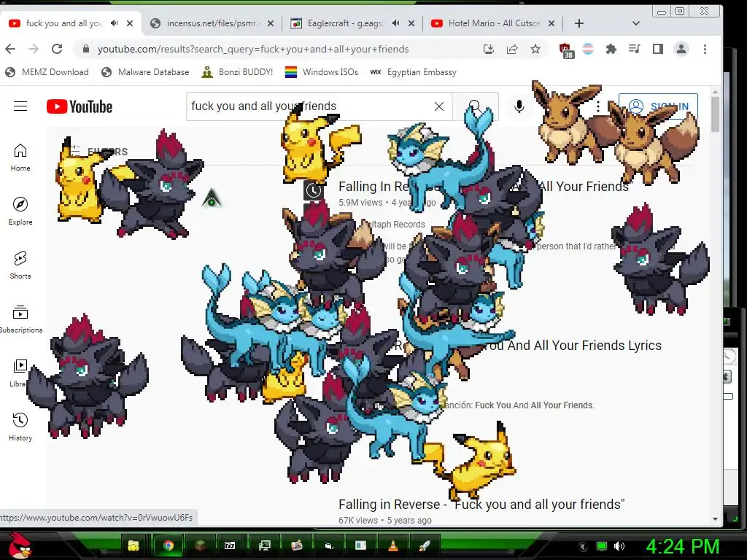Open Egyptian Embassy bookmark
Viewport: 747px width, 560px height.
413,72
